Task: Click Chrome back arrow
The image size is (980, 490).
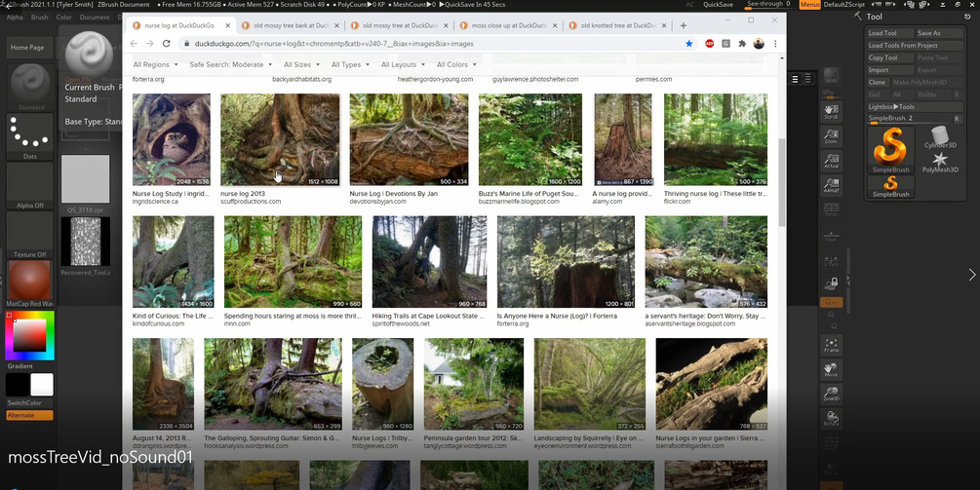Action: (134, 44)
